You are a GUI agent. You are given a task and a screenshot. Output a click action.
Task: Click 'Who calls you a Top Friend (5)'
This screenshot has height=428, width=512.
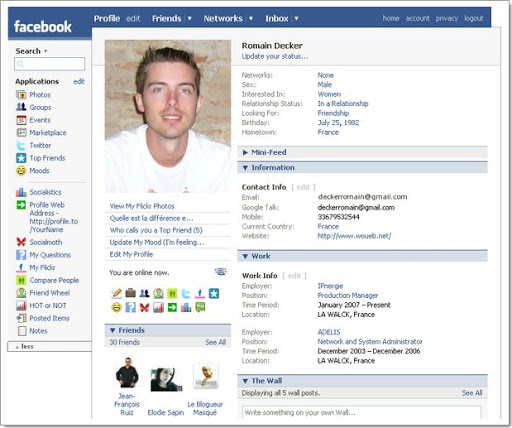click(156, 230)
